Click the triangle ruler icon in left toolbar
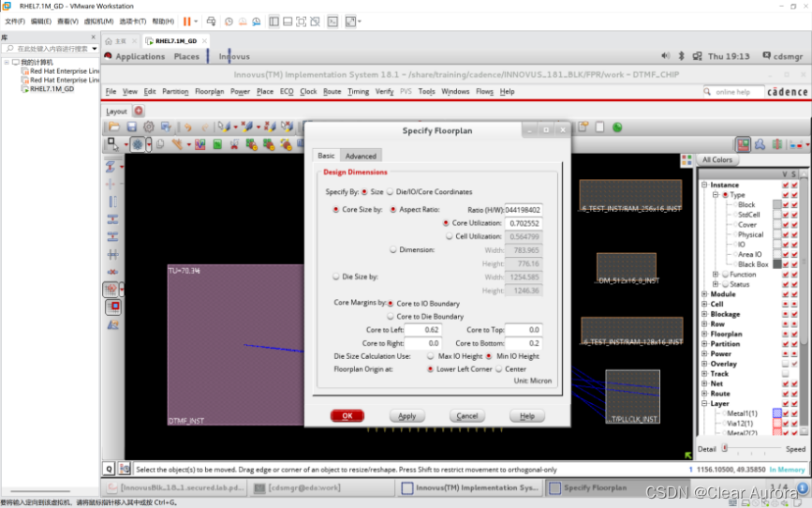This screenshot has height=508, width=812. [113, 325]
